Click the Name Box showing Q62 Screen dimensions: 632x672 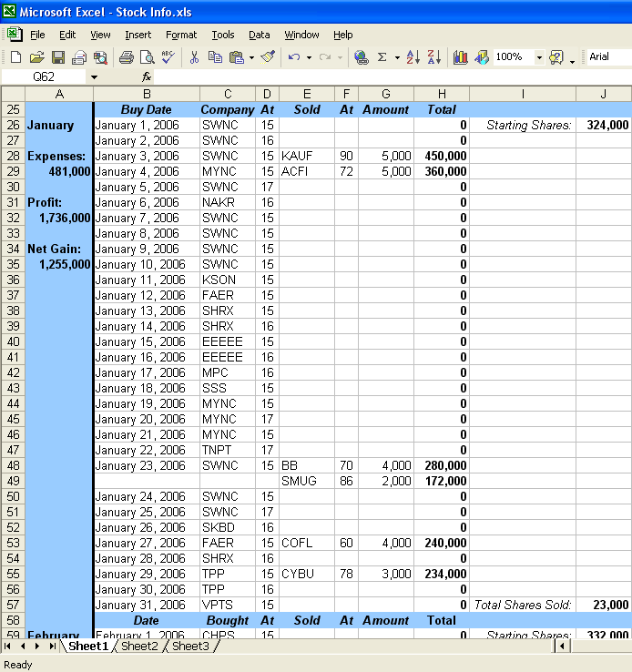coord(44,77)
